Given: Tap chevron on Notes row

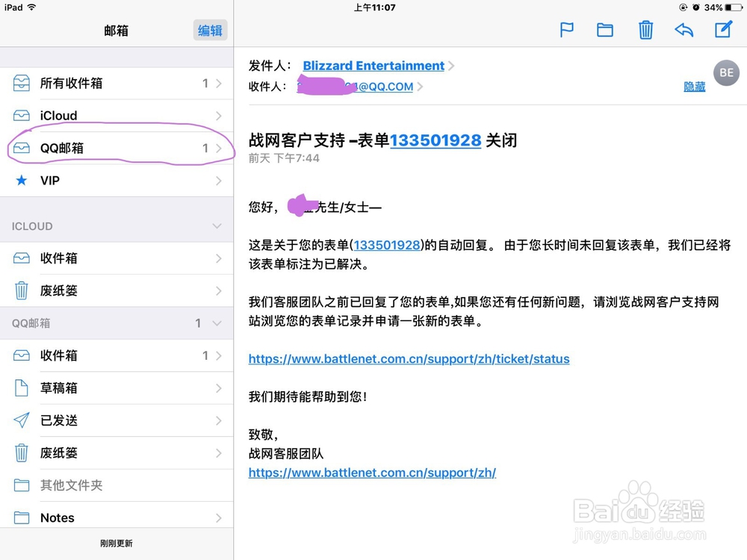Looking at the screenshot, I should [219, 517].
